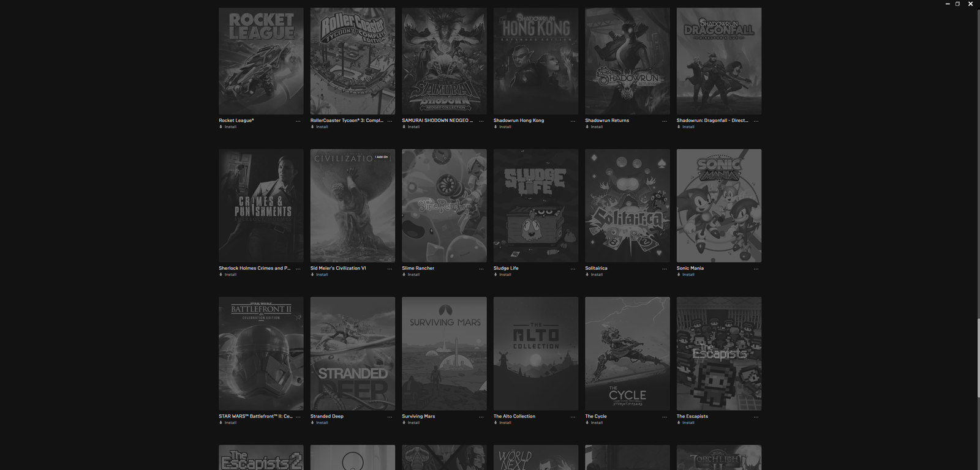Viewport: 980px width, 470px height.
Task: Open the Sonic Mania cover art
Action: (719, 206)
